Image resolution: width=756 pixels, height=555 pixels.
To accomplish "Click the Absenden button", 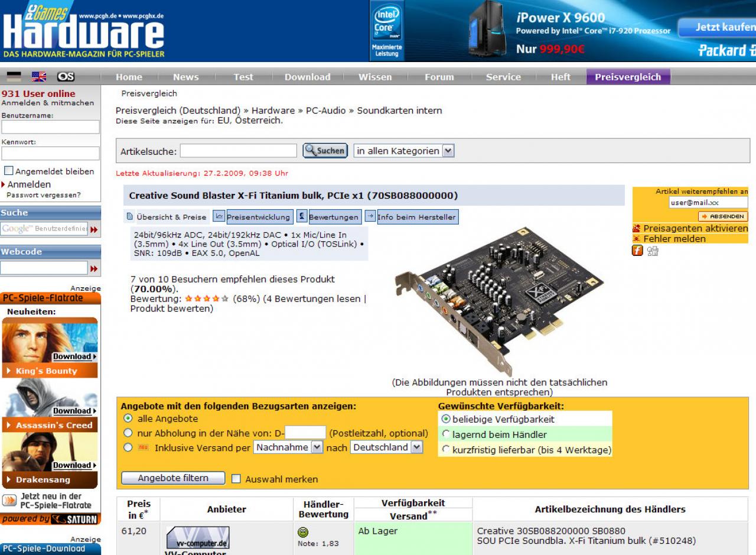I will pyautogui.click(x=723, y=216).
